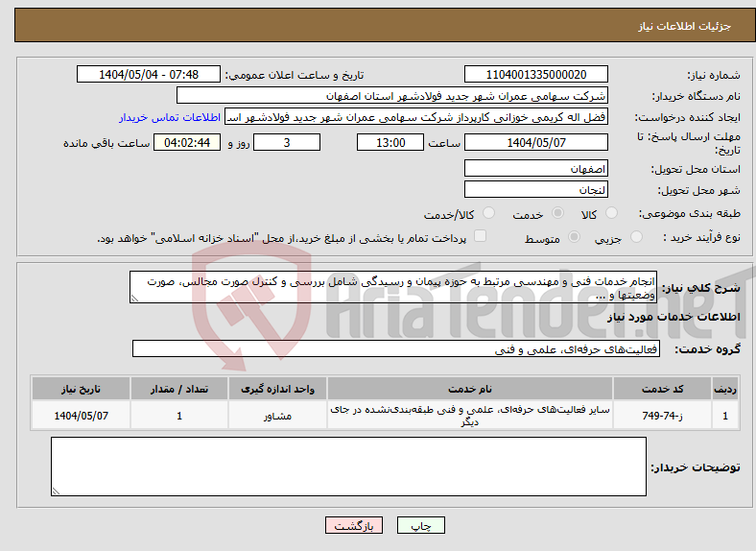Viewport: 756px width, 551px height.
Task: Click the جزئیات اطلاعات نیاز header title
Action: (x=685, y=26)
